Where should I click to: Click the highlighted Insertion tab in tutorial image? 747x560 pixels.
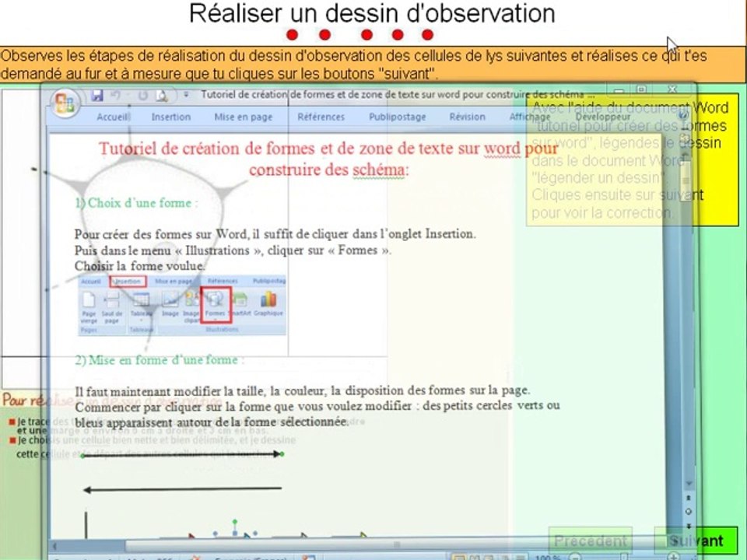tap(128, 282)
